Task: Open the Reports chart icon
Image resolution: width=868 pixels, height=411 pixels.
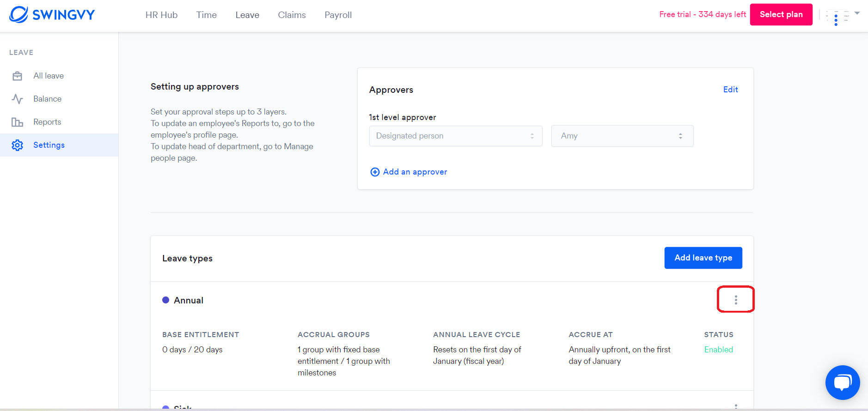Action: tap(18, 122)
